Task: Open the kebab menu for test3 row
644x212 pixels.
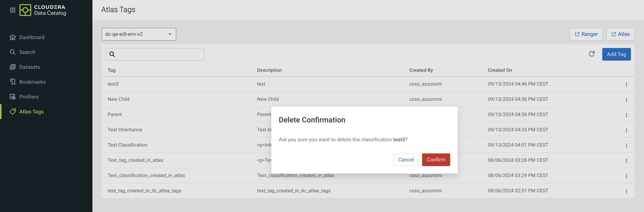Action: [626, 85]
